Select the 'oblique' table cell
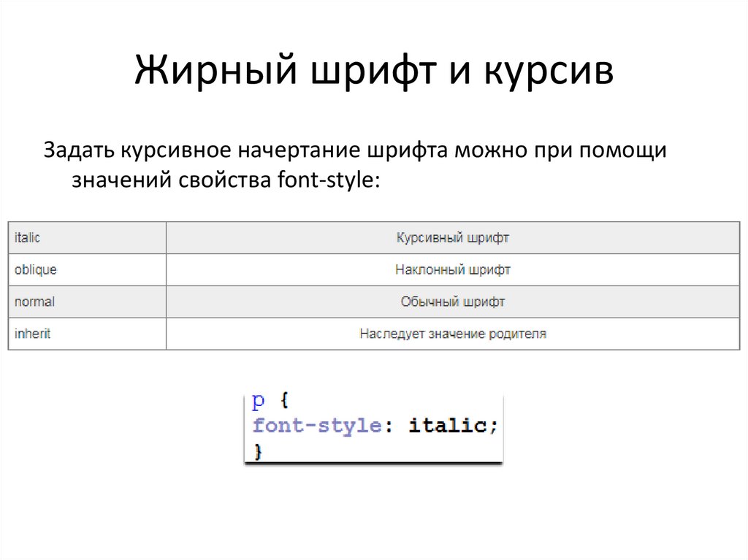Viewport: 748px width, 560px height. point(88,269)
